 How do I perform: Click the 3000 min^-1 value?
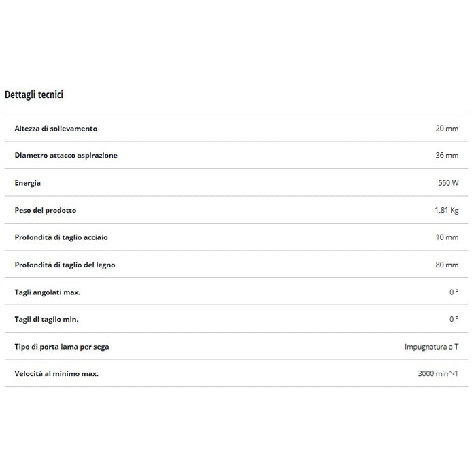point(438,374)
